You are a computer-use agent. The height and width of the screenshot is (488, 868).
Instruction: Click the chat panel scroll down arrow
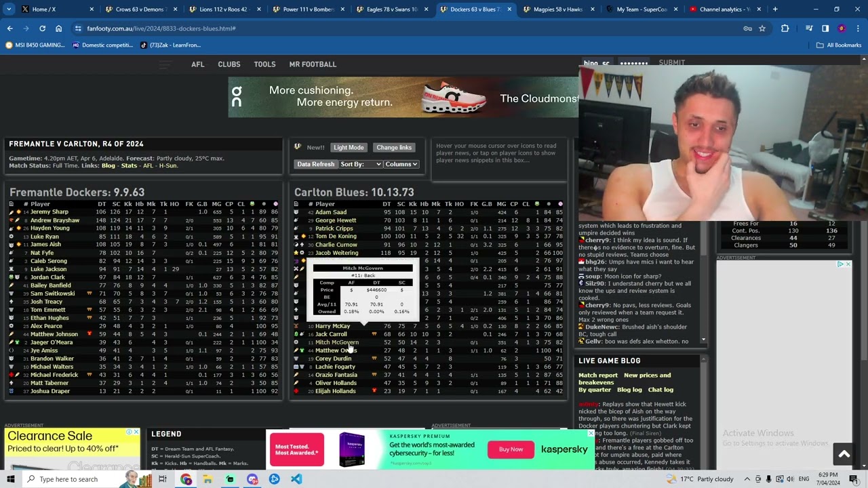tap(704, 340)
